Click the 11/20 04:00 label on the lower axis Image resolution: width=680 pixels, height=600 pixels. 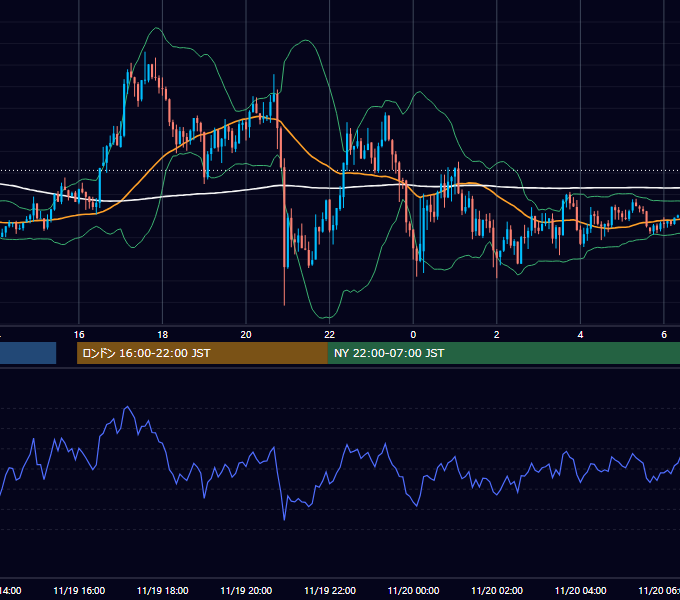580,590
